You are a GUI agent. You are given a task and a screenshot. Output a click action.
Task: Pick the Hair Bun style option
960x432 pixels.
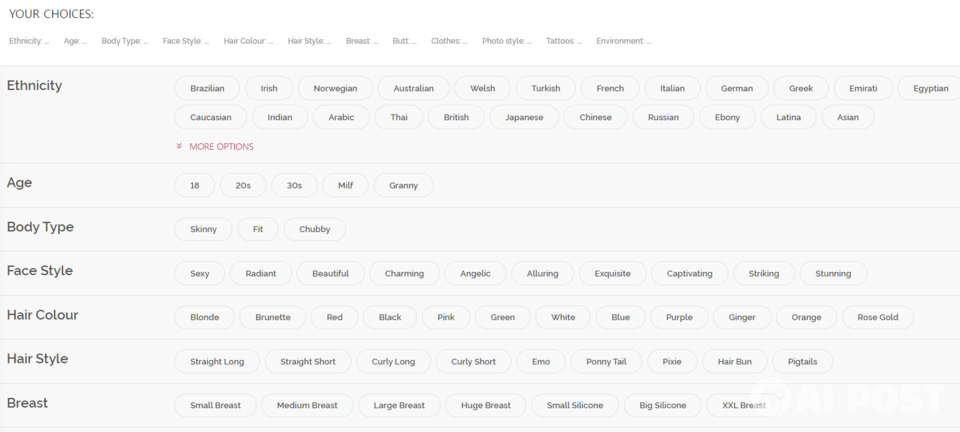coord(735,361)
